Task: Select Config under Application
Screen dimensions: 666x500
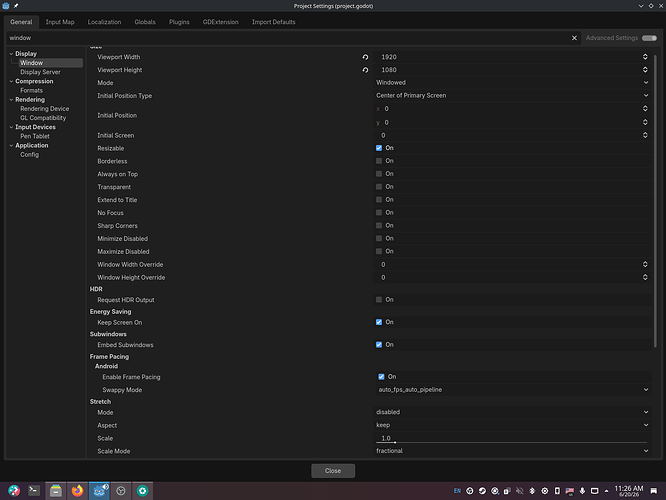Action: pos(29,155)
